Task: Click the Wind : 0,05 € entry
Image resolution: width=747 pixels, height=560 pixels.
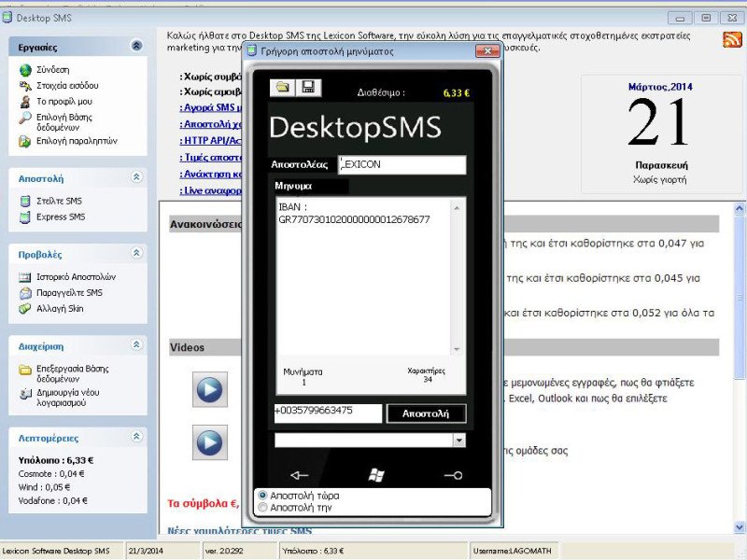Action: coord(44,487)
